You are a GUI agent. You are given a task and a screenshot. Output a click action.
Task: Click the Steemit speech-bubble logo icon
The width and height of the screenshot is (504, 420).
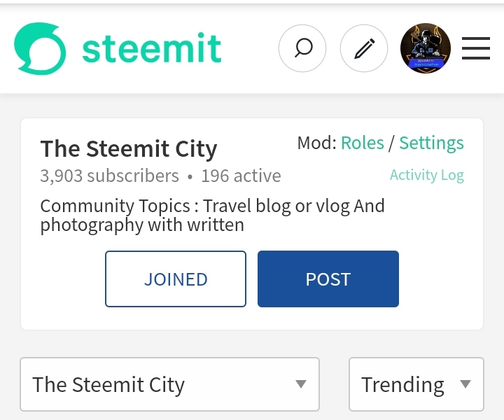pos(40,48)
